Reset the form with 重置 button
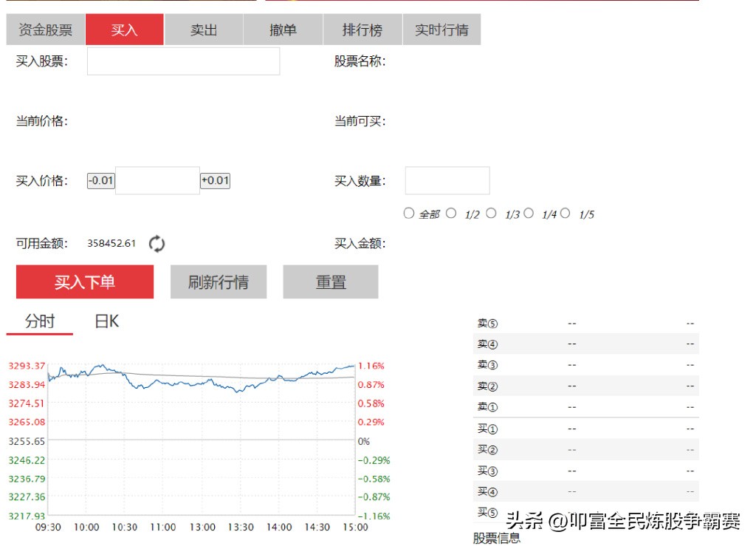 click(x=331, y=281)
